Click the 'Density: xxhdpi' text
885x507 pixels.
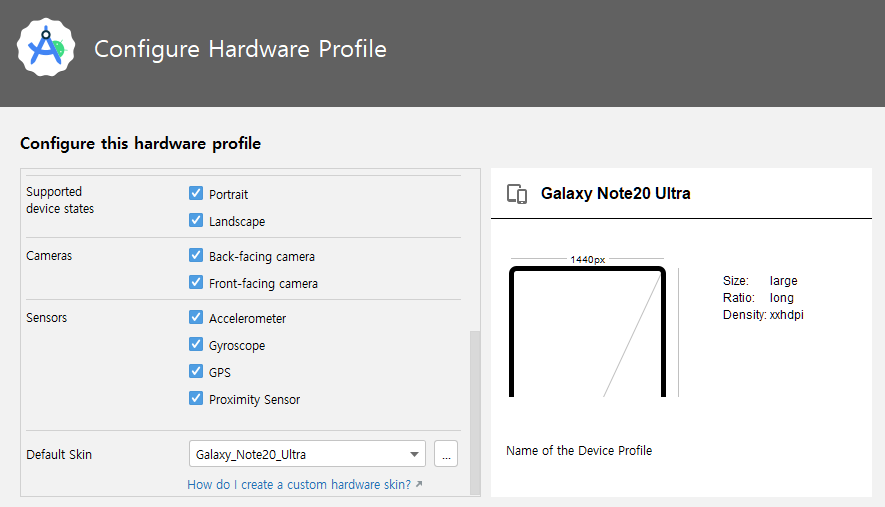pyautogui.click(x=763, y=314)
